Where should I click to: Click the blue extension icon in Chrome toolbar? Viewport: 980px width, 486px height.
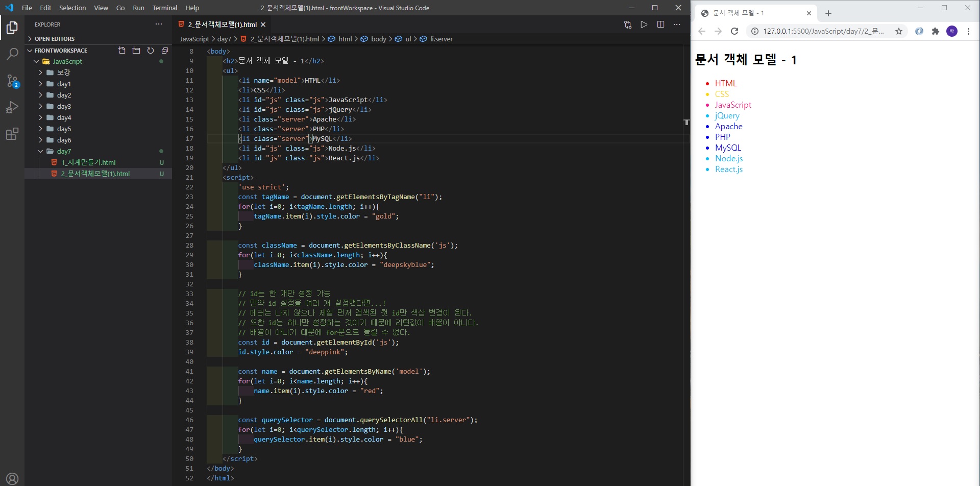(919, 31)
